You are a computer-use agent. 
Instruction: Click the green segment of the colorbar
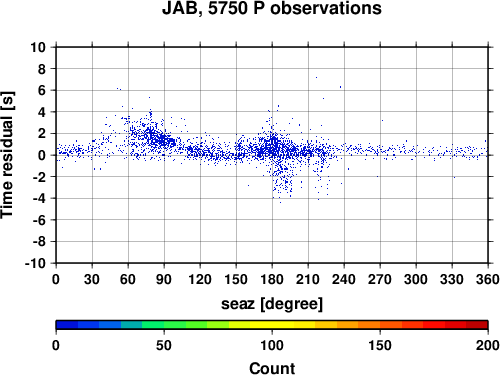pos(164,325)
